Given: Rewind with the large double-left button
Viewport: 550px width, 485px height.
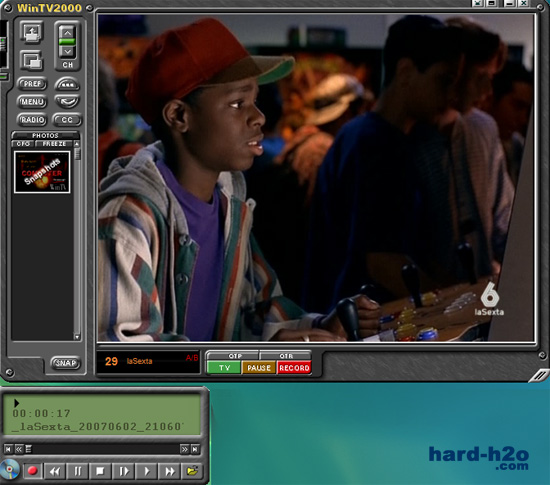Looking at the screenshot, I should pyautogui.click(x=55, y=471).
